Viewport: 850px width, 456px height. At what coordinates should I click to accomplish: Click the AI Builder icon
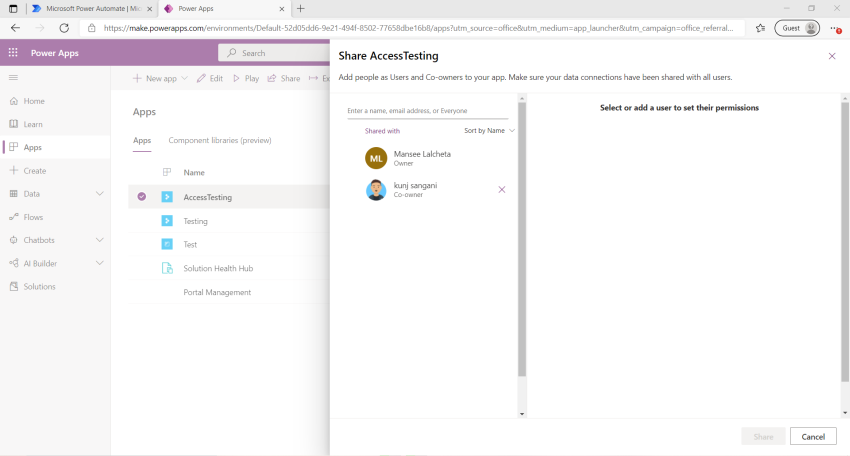click(x=14, y=263)
